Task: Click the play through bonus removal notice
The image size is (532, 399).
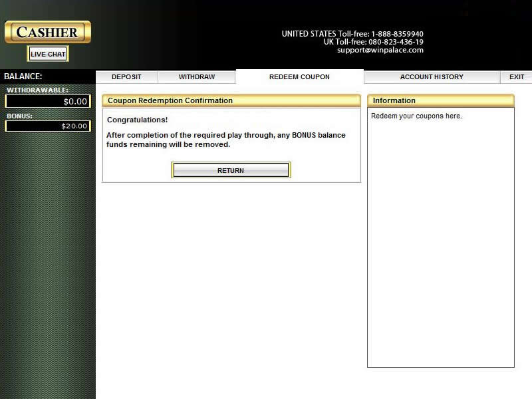Action: 225,140
